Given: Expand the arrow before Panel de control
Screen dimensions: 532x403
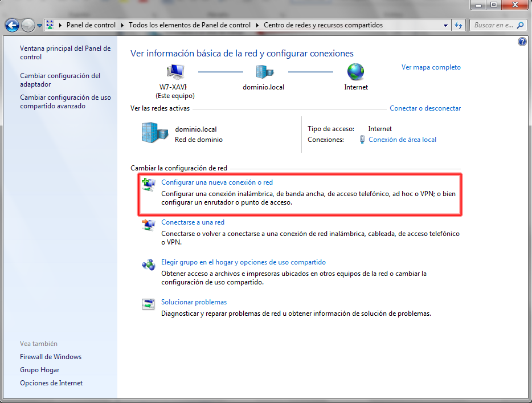Looking at the screenshot, I should point(60,25).
